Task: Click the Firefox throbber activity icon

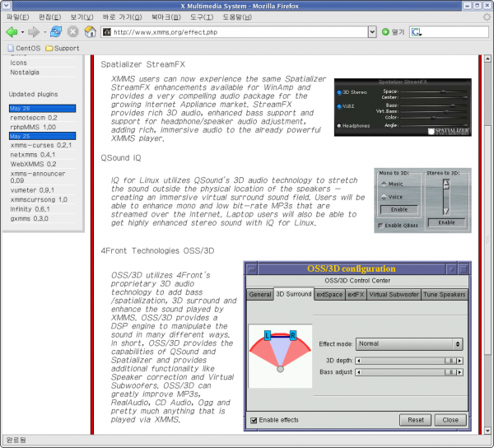Action: 487,17
